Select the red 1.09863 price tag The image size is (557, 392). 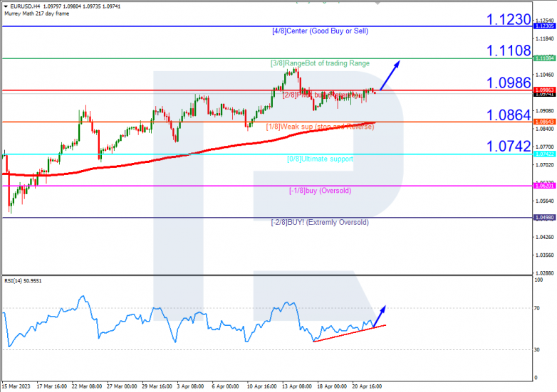point(544,90)
